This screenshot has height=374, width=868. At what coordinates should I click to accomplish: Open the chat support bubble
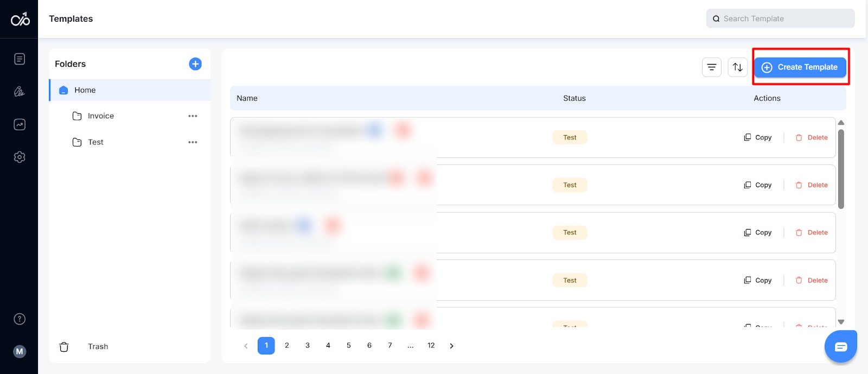coord(840,346)
